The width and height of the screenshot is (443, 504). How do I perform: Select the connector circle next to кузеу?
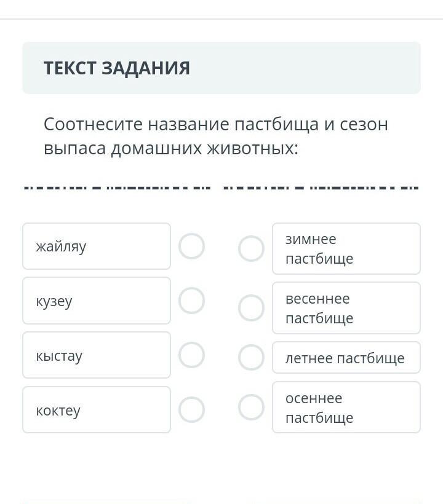pyautogui.click(x=191, y=301)
